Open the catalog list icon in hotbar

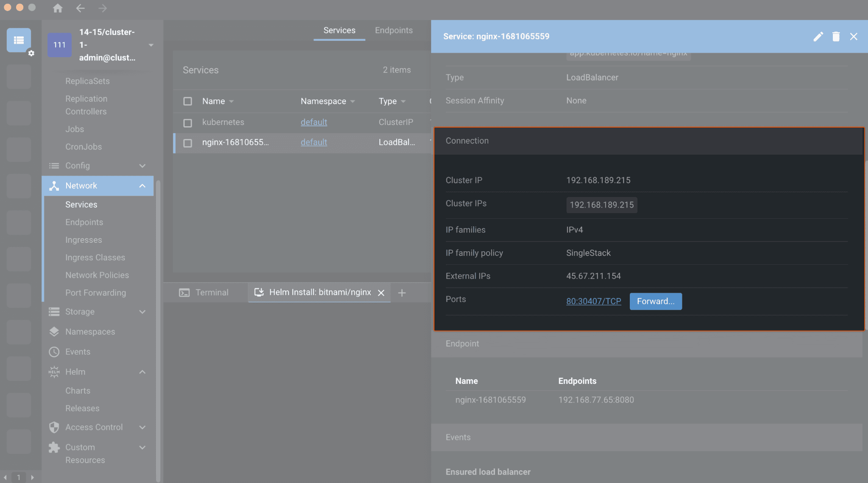click(19, 40)
